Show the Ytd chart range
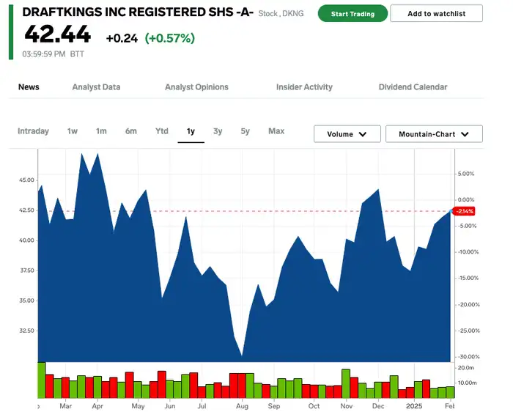The height and width of the screenshot is (420, 513). 162,131
